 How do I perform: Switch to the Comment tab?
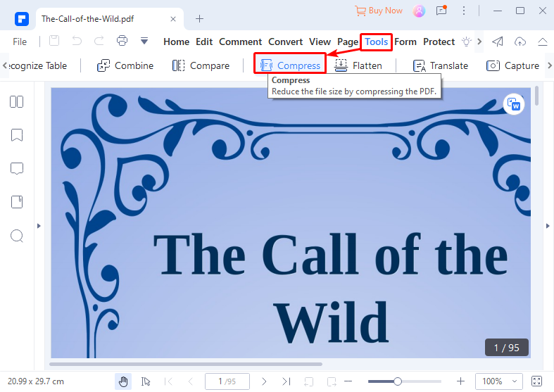click(x=240, y=42)
